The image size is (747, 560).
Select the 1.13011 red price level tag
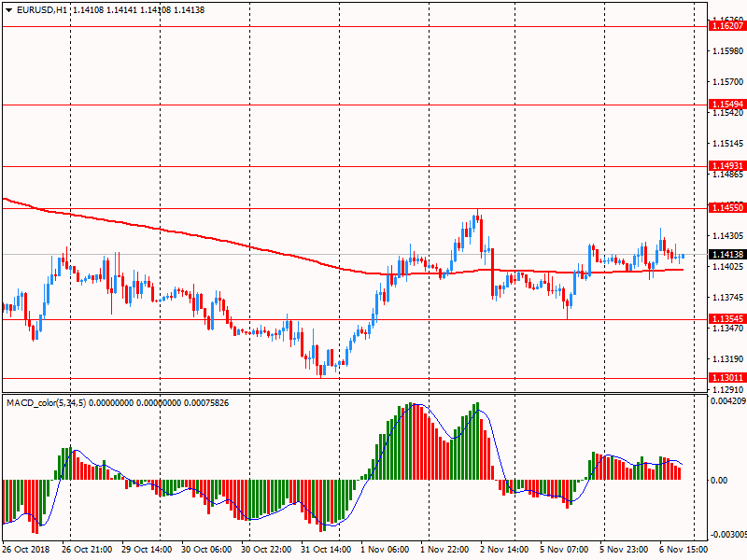(726, 378)
